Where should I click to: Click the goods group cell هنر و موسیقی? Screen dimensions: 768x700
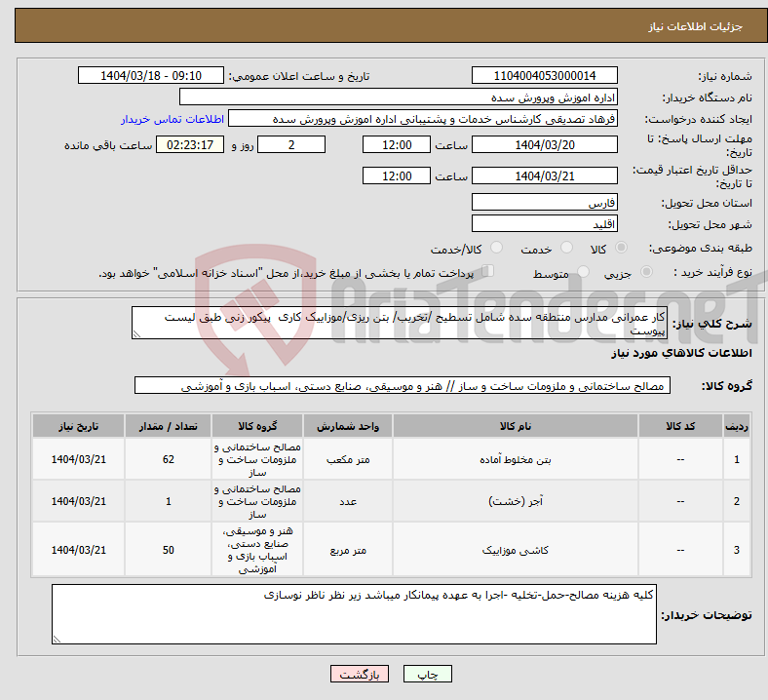pos(257,550)
